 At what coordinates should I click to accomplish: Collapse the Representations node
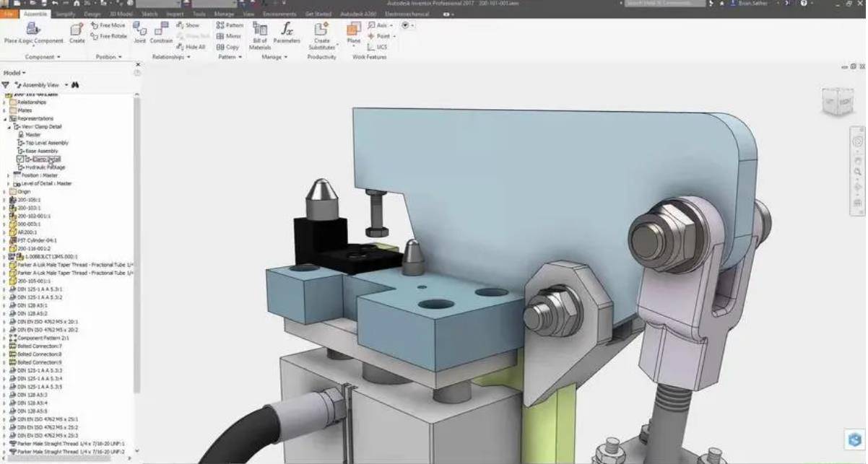(x=5, y=118)
